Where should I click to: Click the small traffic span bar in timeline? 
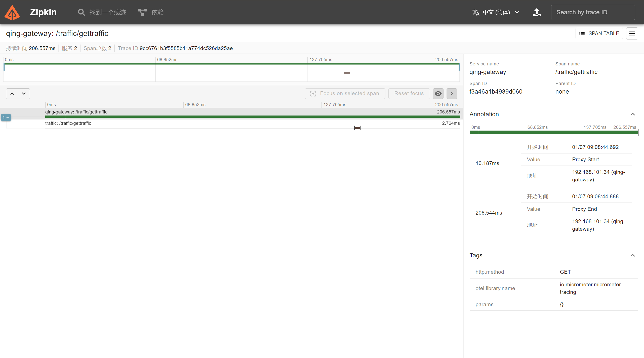point(357,128)
